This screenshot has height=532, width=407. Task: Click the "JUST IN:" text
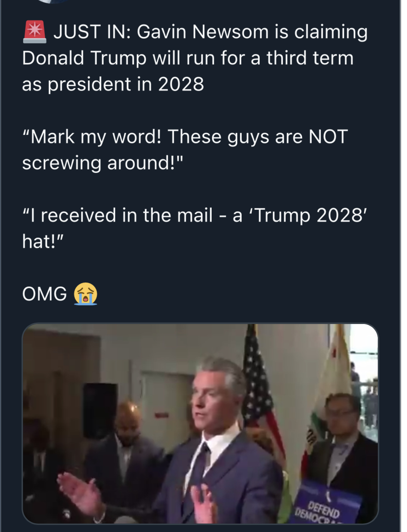(92, 32)
